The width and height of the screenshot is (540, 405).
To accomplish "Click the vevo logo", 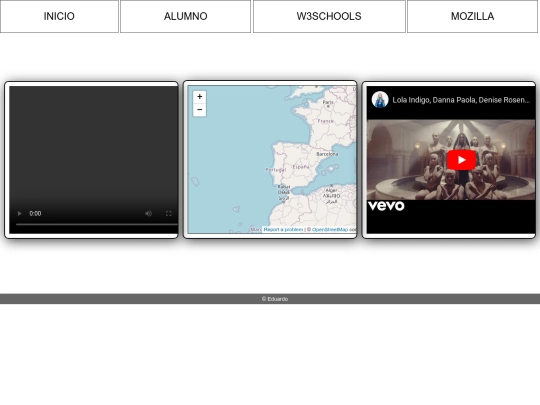I will [x=386, y=206].
